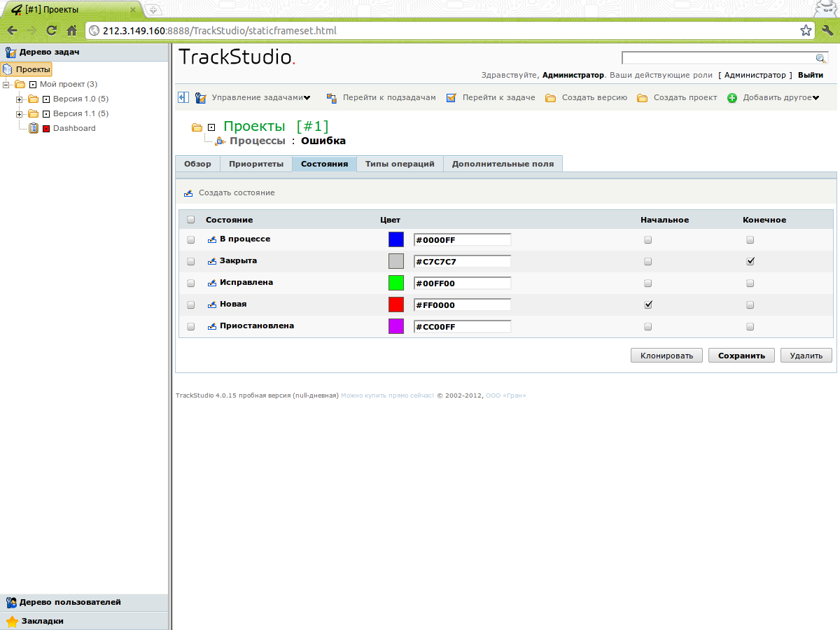Click the Мой проект folder icon

pyautogui.click(x=20, y=84)
